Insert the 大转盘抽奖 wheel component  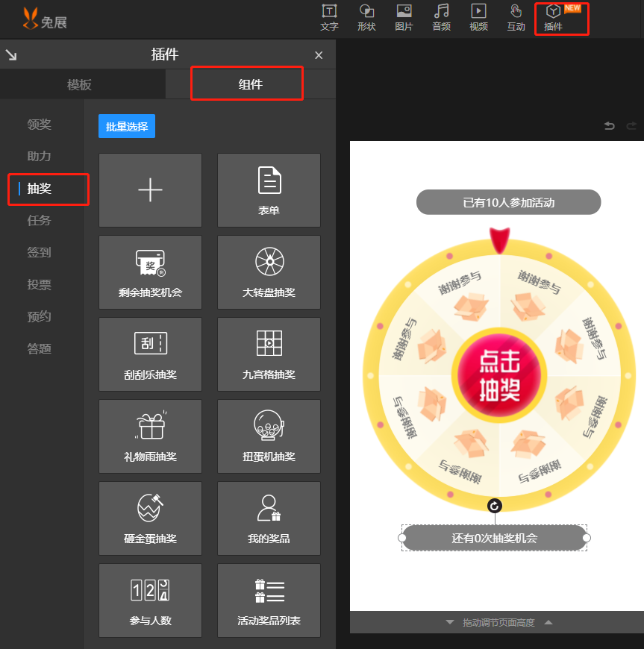click(269, 272)
